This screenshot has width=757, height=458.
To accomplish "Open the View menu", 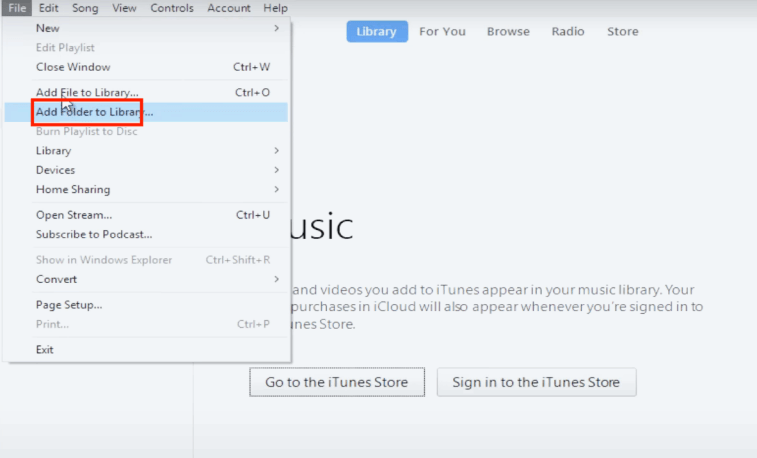I will [x=124, y=8].
